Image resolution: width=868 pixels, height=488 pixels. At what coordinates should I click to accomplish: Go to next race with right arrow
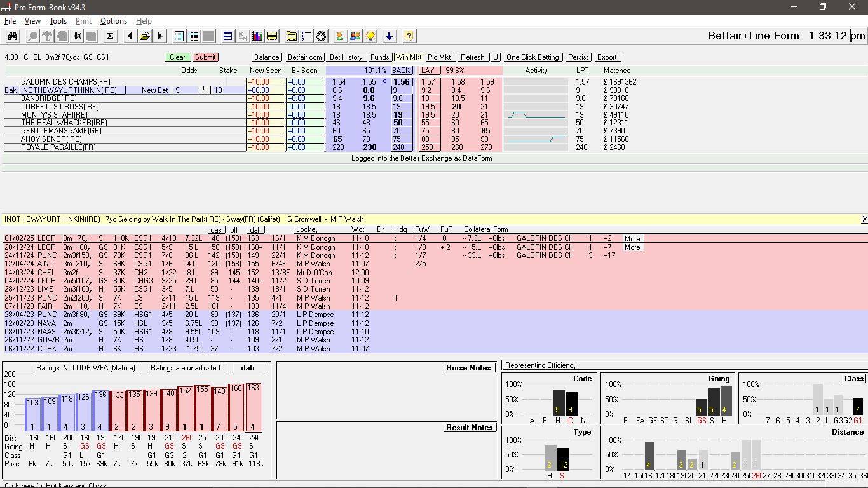click(x=160, y=36)
